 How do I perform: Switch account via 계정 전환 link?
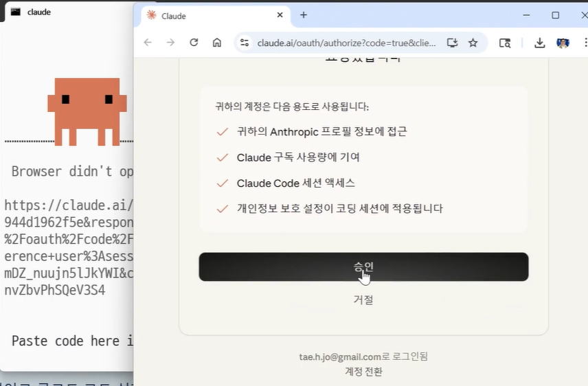pos(363,372)
